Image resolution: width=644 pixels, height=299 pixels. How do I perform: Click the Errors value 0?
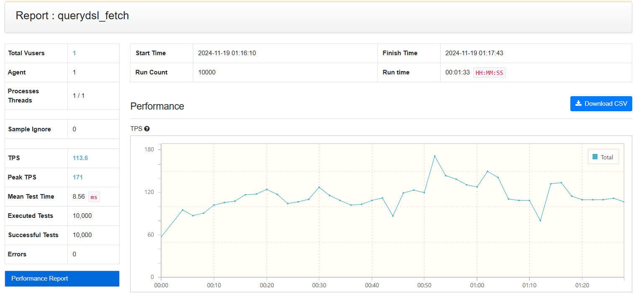coord(74,254)
